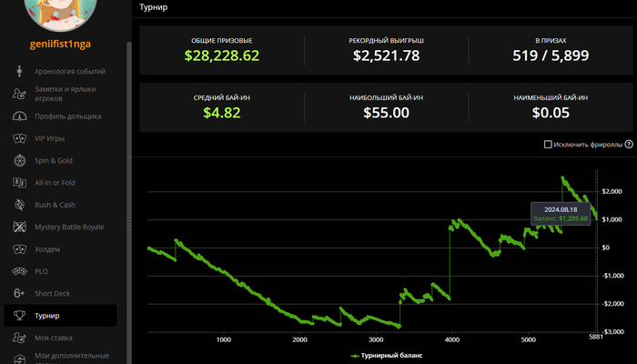
Task: Click the help question mark near Исключить фрироллы
Action: tap(629, 144)
